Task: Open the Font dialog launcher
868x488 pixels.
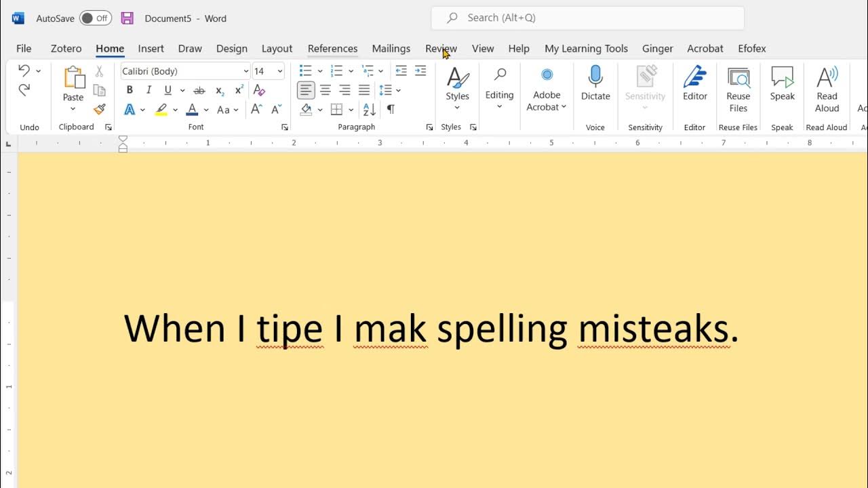Action: click(x=285, y=127)
